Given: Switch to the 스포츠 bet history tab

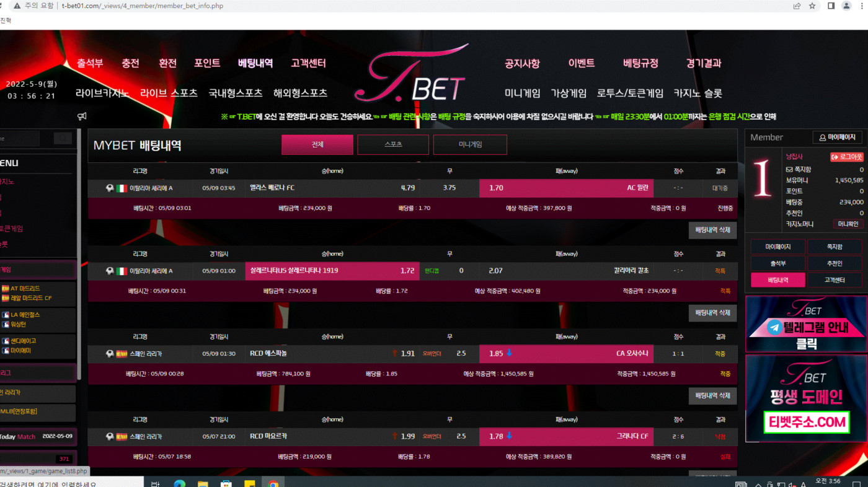Looking at the screenshot, I should (x=393, y=144).
